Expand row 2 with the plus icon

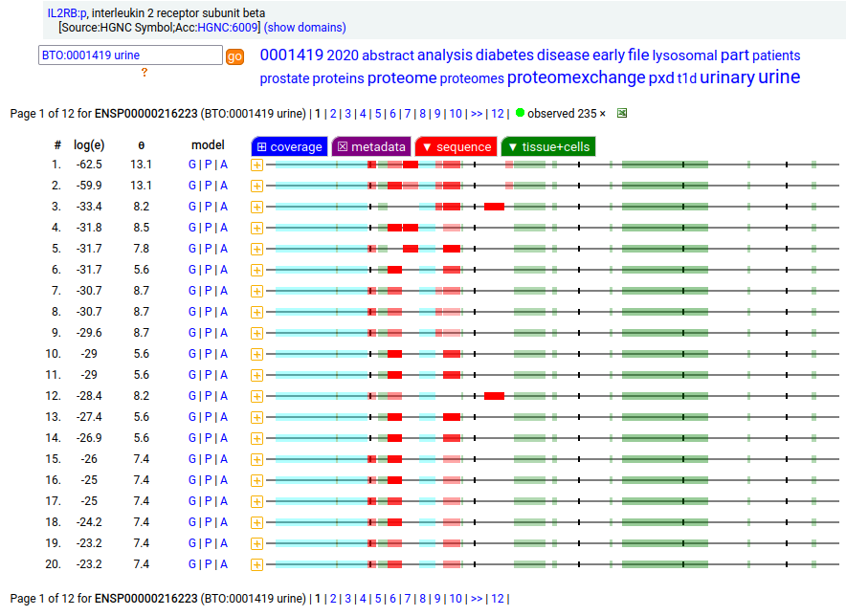click(x=256, y=187)
